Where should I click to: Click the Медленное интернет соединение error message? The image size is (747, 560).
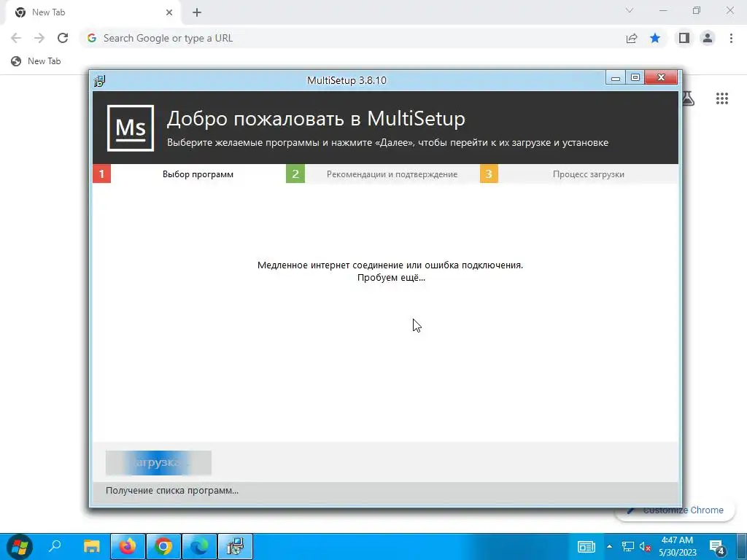coord(390,265)
